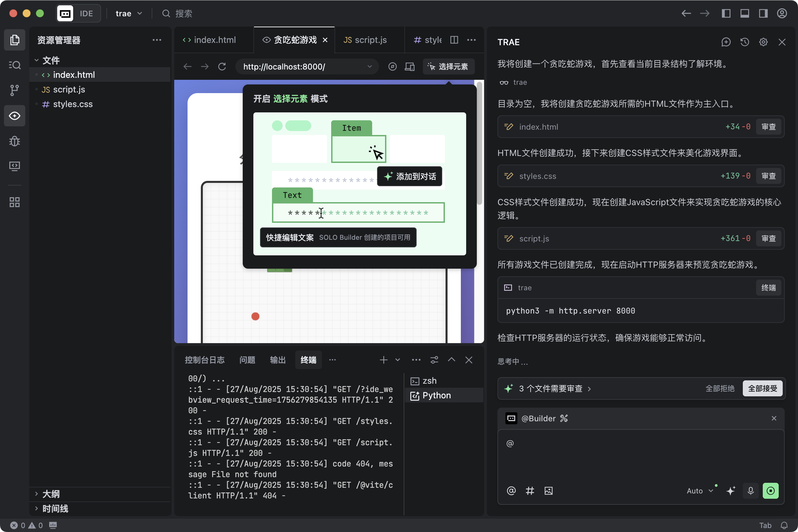798x532 pixels.
Task: Click the 终端 button on the trae command card
Action: pos(768,287)
